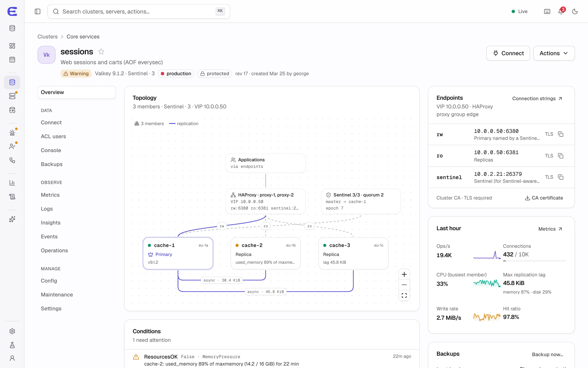Open Connection strings link
Viewport: 588px width, 368px height.
[537, 98]
